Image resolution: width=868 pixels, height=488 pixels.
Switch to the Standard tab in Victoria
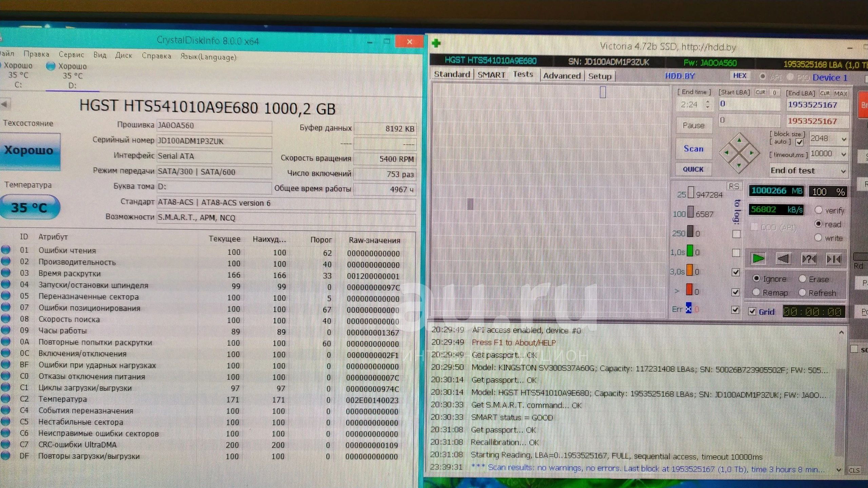click(452, 74)
